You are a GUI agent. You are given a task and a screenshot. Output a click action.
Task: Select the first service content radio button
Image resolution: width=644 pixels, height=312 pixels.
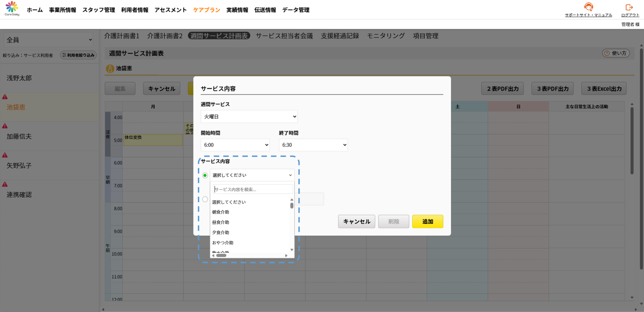point(205,175)
